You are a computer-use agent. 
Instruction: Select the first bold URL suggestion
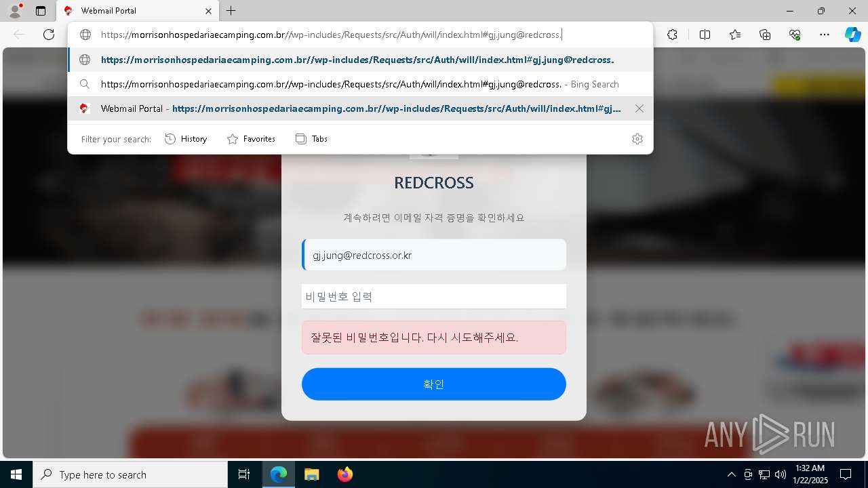tap(360, 60)
